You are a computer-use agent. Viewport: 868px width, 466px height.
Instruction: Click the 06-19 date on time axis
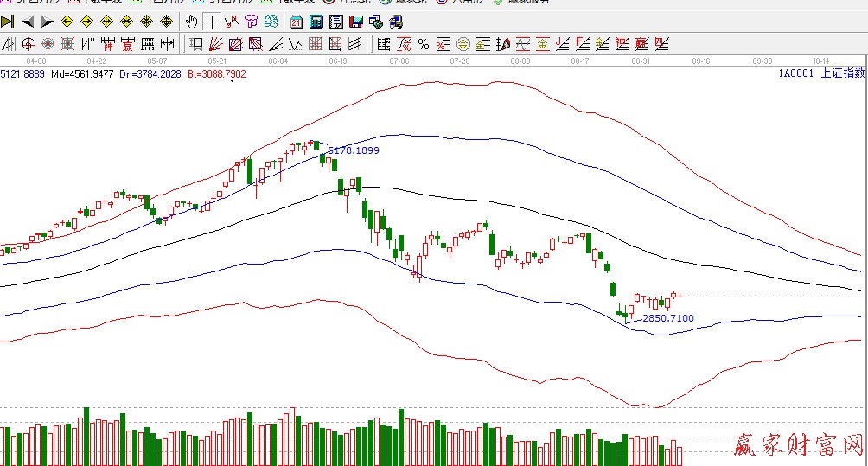(338, 61)
